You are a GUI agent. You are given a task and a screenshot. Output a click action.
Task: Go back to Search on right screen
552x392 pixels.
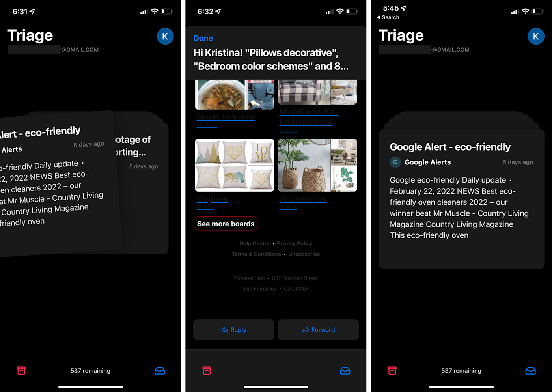tap(388, 17)
